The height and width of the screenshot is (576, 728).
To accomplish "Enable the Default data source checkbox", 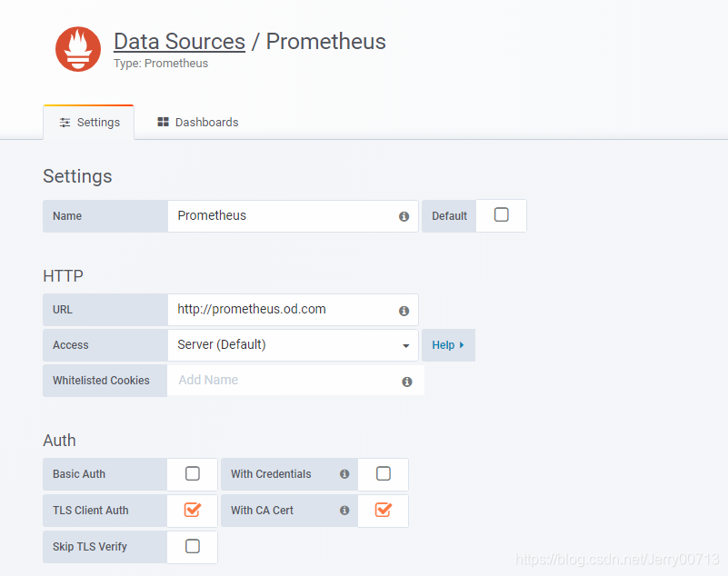I will pos(501,215).
